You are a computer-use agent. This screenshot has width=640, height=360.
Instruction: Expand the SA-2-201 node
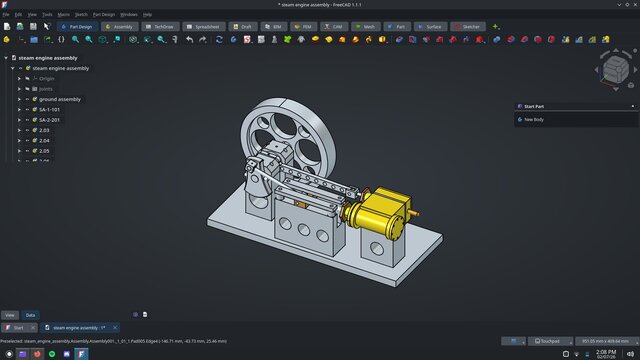pos(19,120)
